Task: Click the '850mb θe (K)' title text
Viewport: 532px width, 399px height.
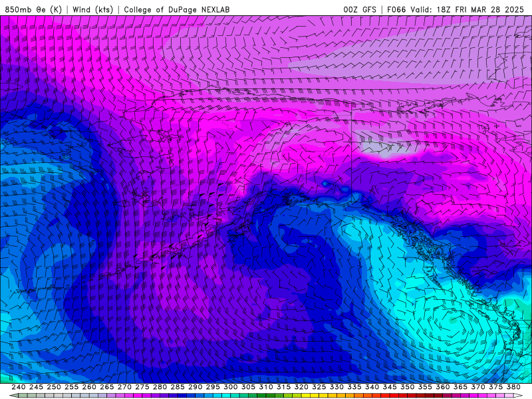Action: point(34,9)
